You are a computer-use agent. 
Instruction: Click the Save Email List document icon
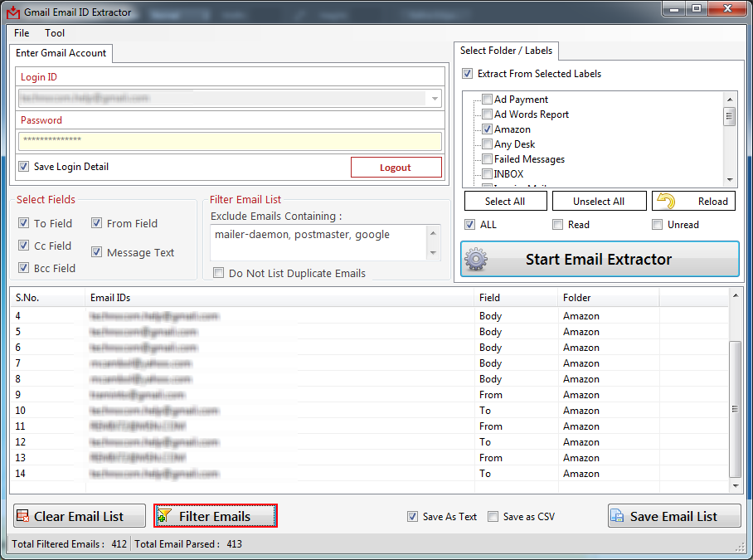tap(617, 516)
